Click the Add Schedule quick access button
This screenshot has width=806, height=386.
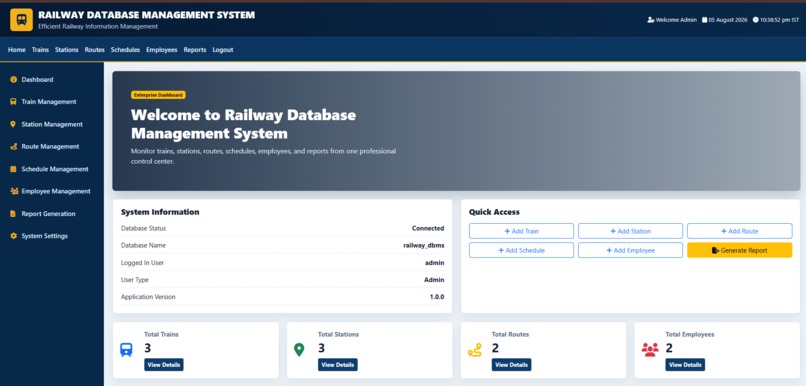521,250
